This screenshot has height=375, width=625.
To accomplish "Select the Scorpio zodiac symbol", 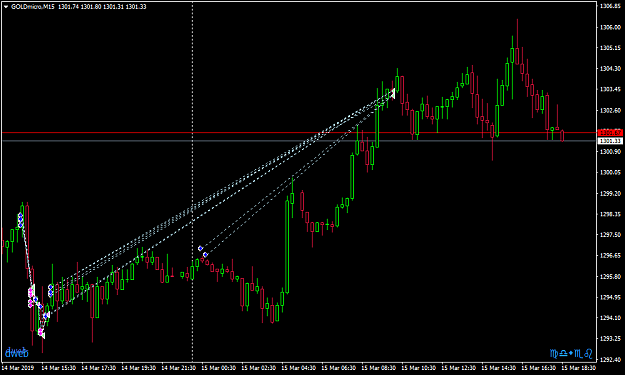I will coord(578,353).
